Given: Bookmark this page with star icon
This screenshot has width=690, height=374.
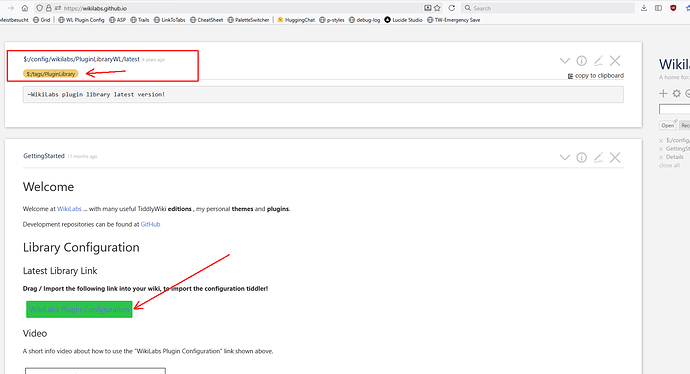Looking at the screenshot, I should coord(437,8).
